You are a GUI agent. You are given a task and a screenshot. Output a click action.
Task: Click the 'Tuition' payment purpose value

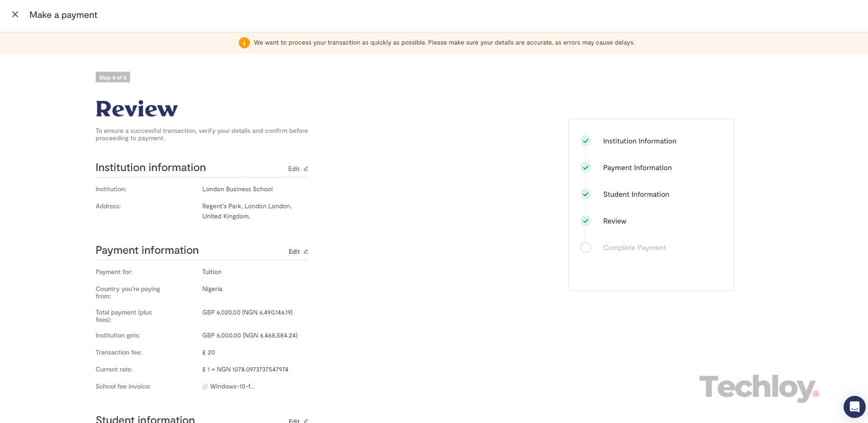(212, 272)
